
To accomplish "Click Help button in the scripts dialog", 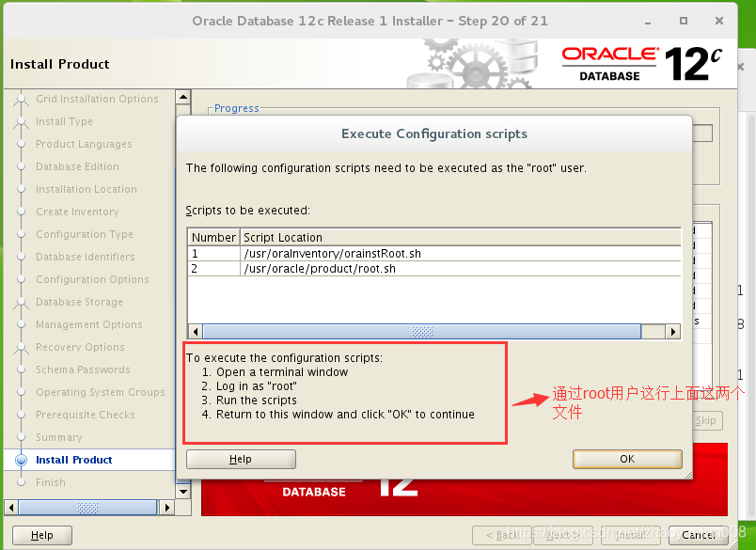I will [x=241, y=459].
